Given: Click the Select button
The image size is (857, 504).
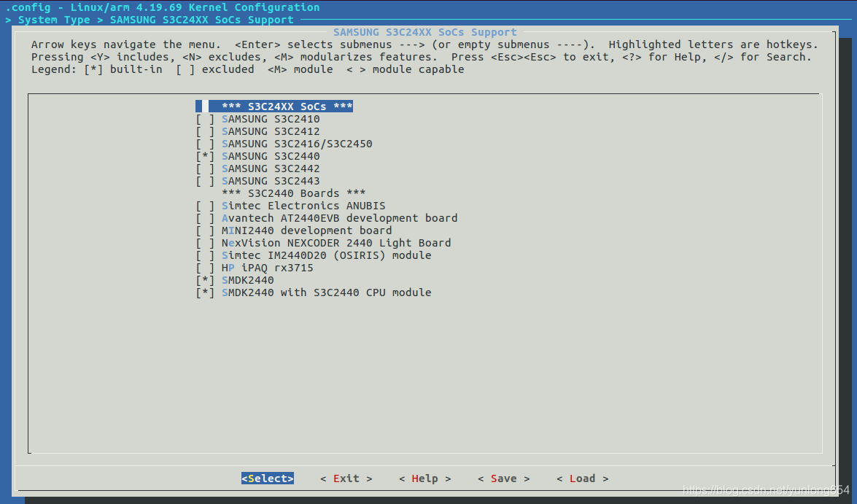Looking at the screenshot, I should [268, 478].
